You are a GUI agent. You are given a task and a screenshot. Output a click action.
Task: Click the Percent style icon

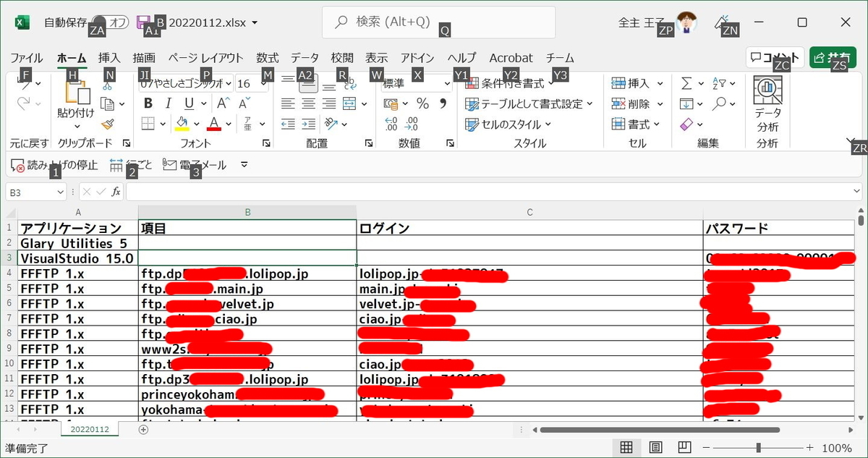(x=423, y=103)
